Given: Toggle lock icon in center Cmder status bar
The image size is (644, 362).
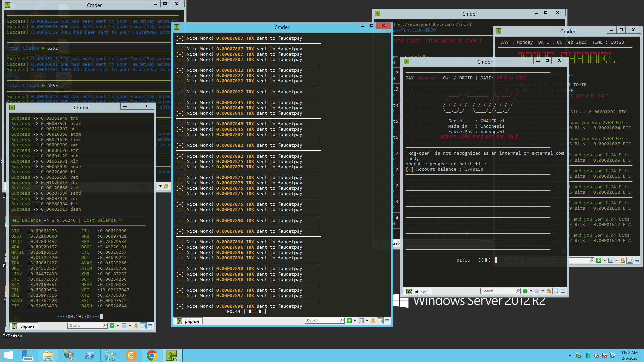Looking at the screenshot, I should [x=373, y=321].
